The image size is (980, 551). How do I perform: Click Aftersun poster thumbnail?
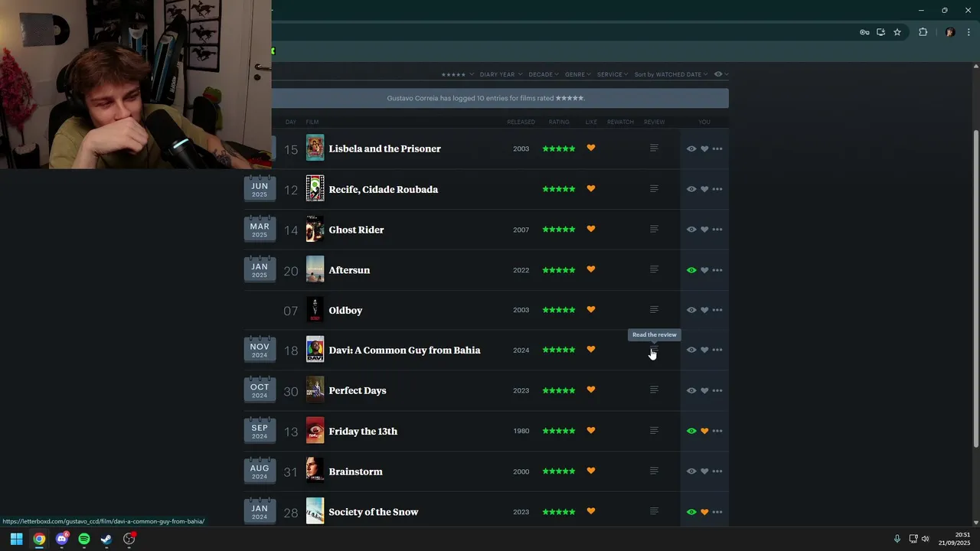[315, 269]
